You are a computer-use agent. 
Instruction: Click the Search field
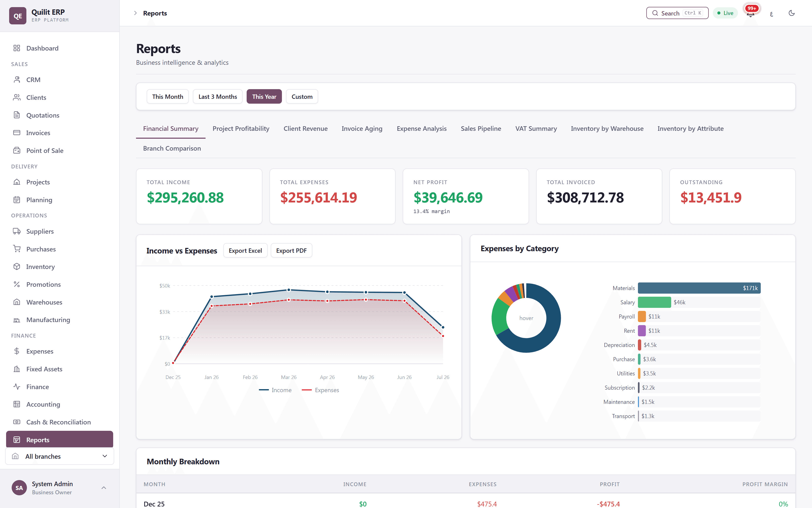pos(677,13)
